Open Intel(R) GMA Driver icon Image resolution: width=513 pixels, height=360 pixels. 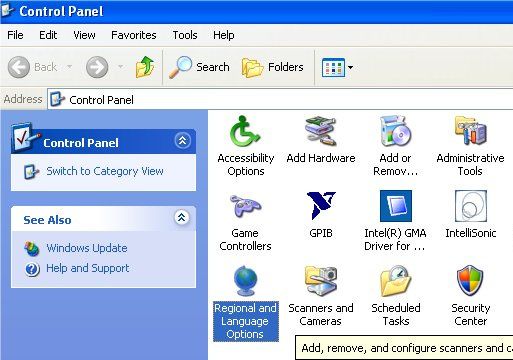[x=396, y=206]
